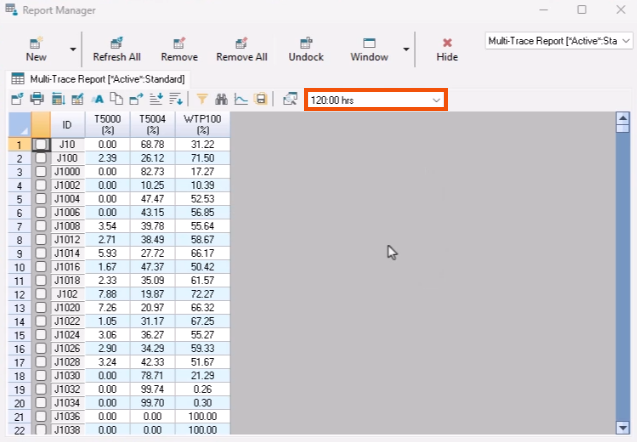The width and height of the screenshot is (637, 442).
Task: Click the T5000 value 5.93
Action: pyautogui.click(x=108, y=253)
